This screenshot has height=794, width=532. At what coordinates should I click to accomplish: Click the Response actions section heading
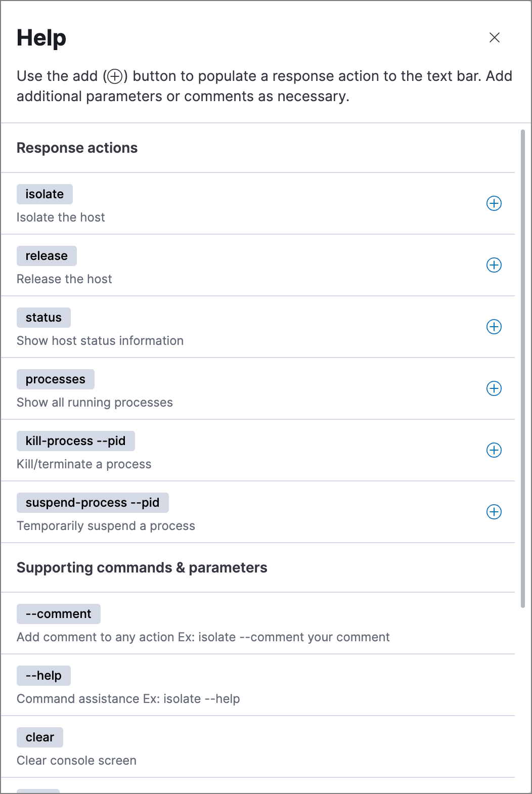[x=77, y=148]
